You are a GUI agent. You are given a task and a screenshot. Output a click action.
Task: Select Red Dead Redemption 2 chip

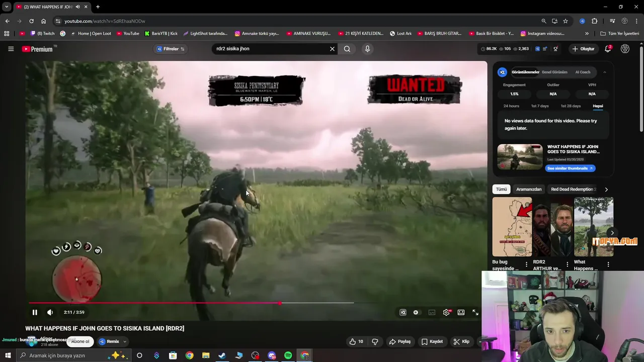[x=573, y=190]
